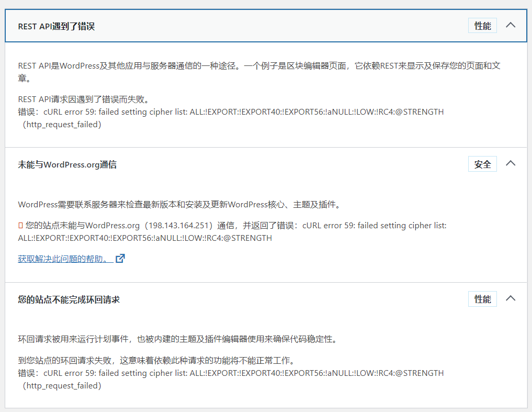
Task: Click the 环回请求被用来运行计划事件 description
Action: (177, 339)
